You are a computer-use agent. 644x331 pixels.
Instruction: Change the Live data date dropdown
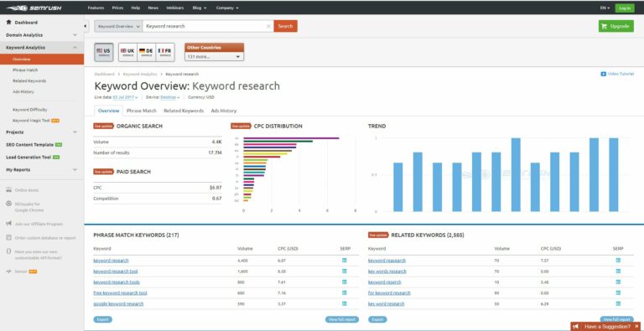pyautogui.click(x=125, y=97)
